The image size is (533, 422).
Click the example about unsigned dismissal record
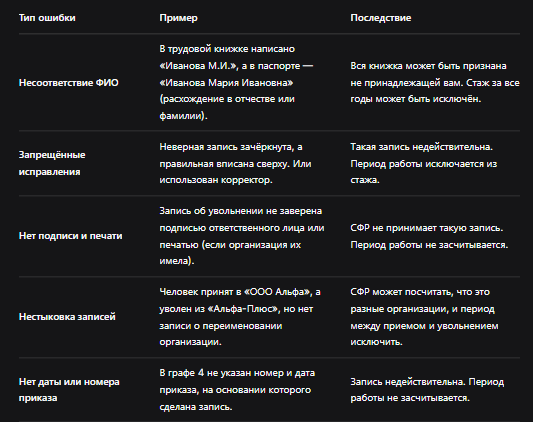point(242,236)
